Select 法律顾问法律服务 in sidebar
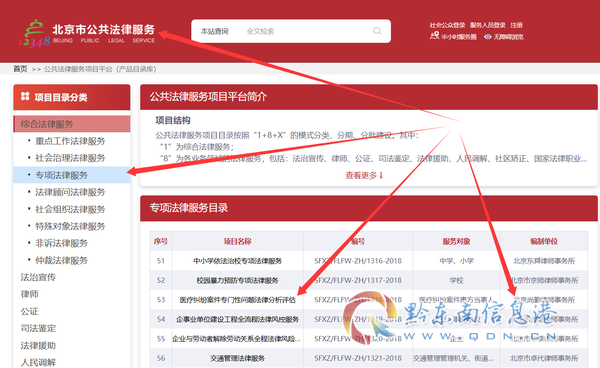The height and width of the screenshot is (368, 600). (70, 192)
